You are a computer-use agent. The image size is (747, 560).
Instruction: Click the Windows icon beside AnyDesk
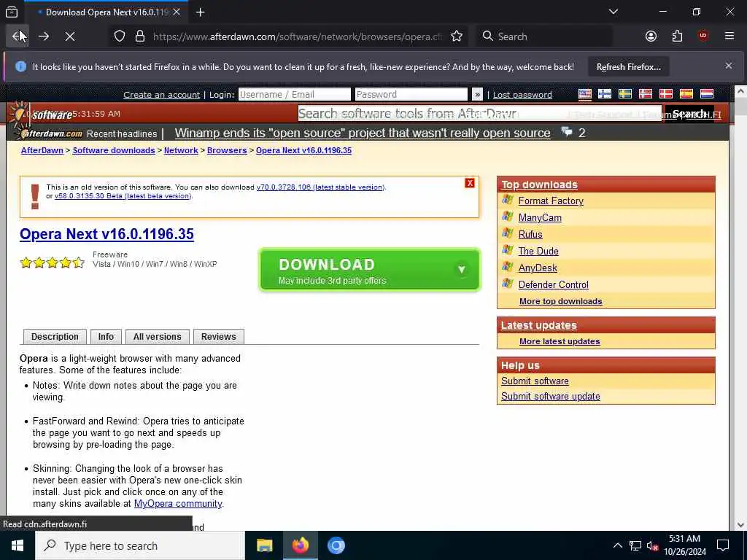click(508, 267)
